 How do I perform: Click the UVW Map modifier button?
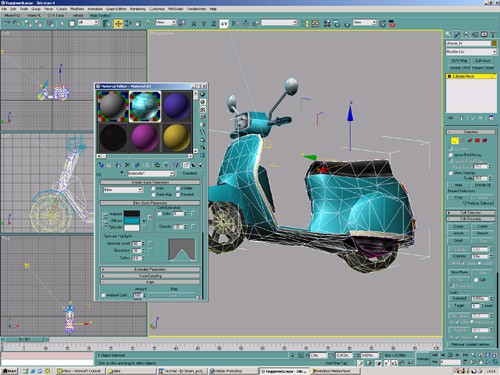click(x=459, y=61)
